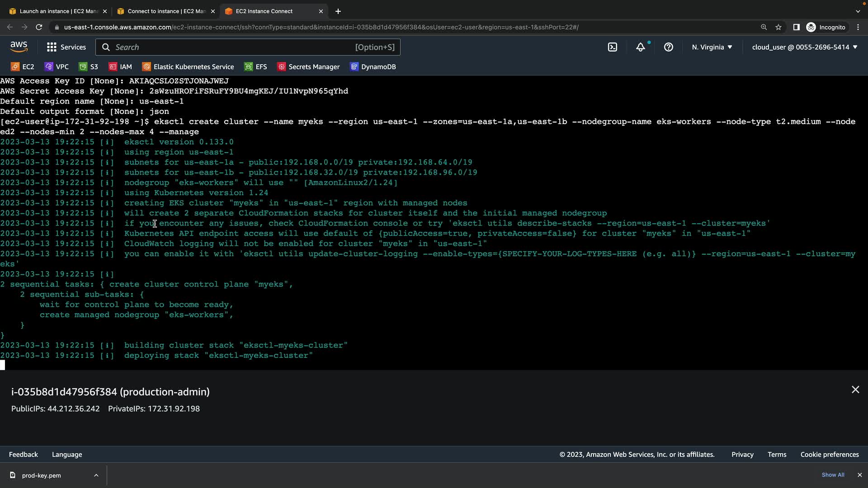Viewport: 868px width, 488px height.
Task: Open the EC2 shortcut in favorites bar
Action: click(x=23, y=67)
